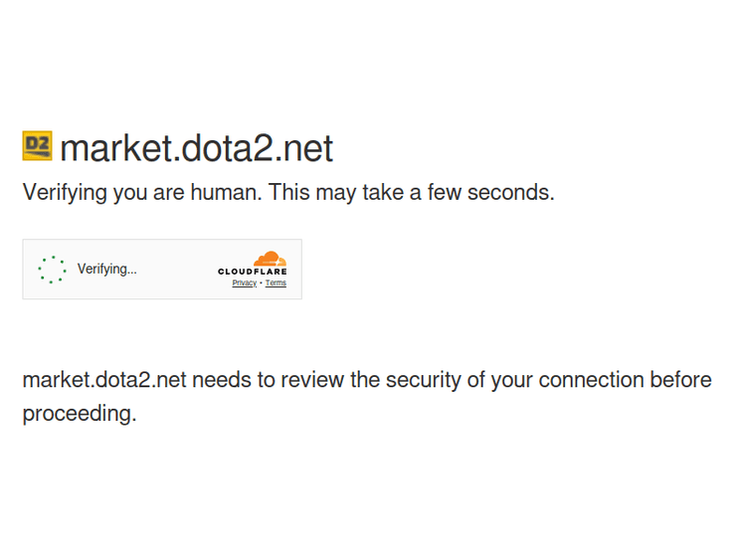The image size is (746, 560).
Task: Click "This may take a few seconds" text
Action: [411, 192]
